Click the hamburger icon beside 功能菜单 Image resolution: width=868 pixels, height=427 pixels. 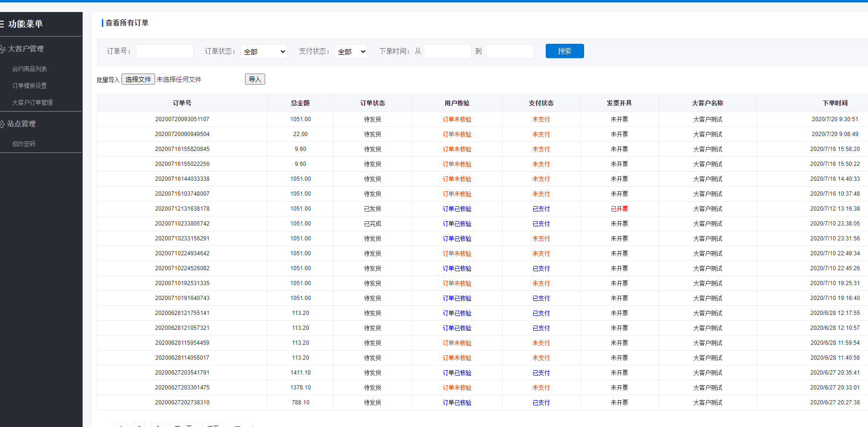pyautogui.click(x=2, y=24)
